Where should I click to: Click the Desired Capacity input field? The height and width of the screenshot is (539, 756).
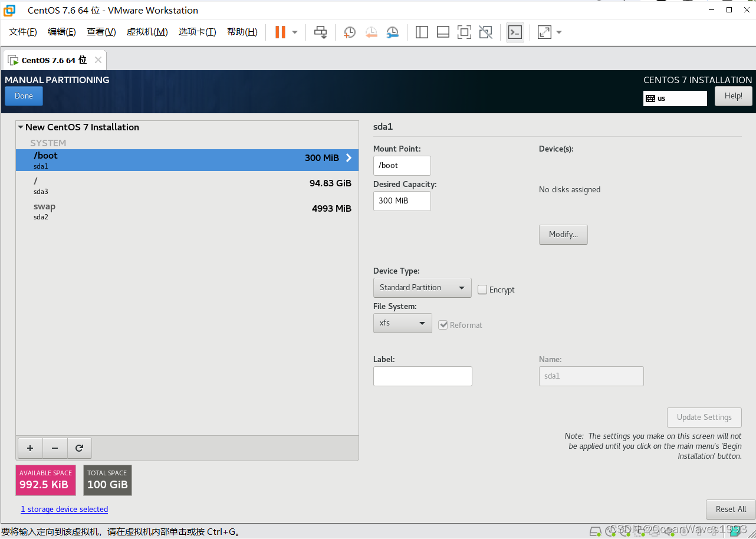[402, 201]
